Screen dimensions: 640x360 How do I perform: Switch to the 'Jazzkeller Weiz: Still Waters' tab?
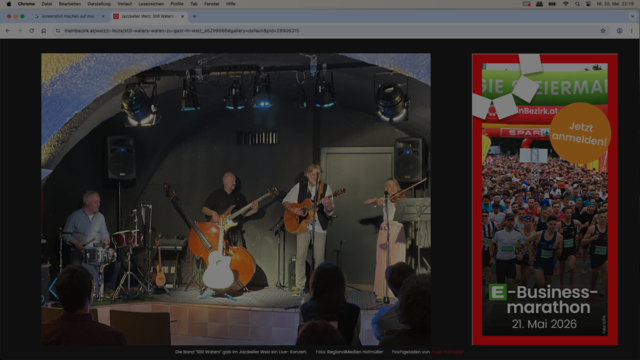coord(147,16)
